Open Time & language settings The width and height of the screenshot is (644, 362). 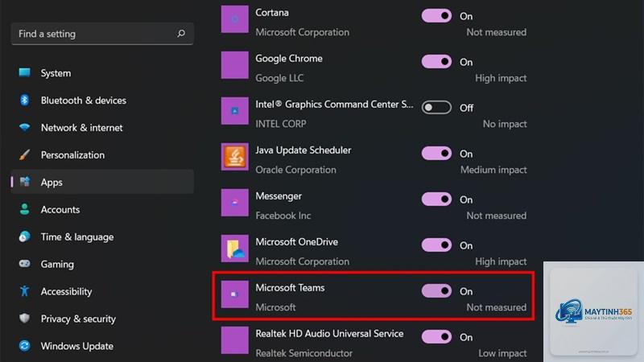(102, 237)
